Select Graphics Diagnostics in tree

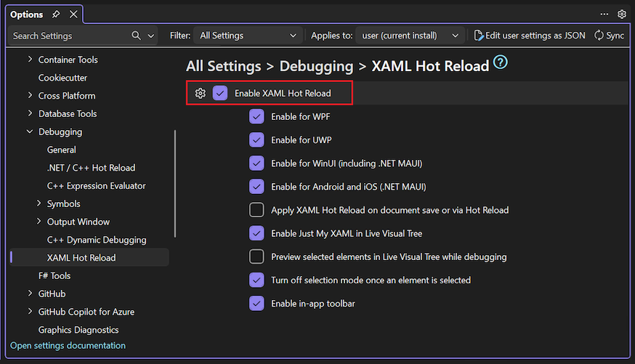[78, 330]
